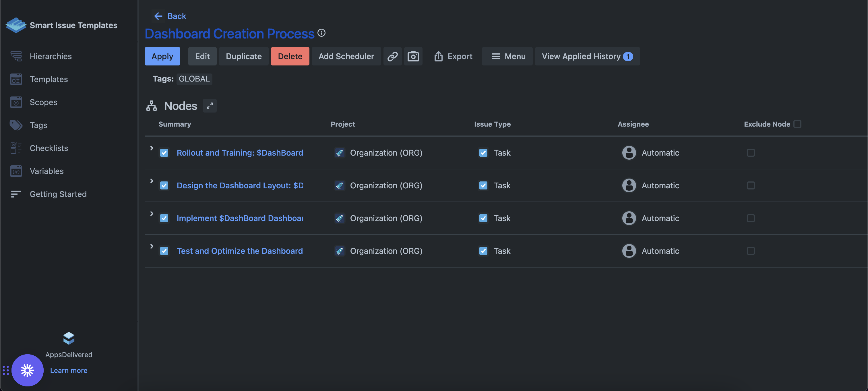Expand the Design the Dashboard Layout row
The height and width of the screenshot is (391, 868).
[152, 181]
